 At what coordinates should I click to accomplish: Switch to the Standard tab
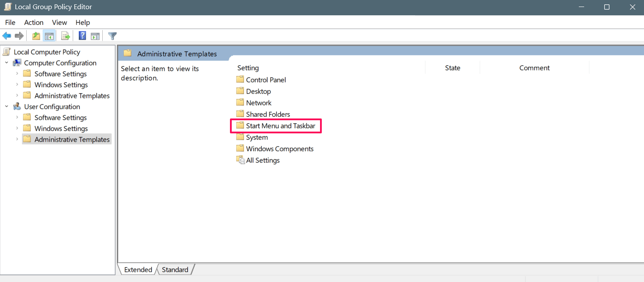coord(175,270)
